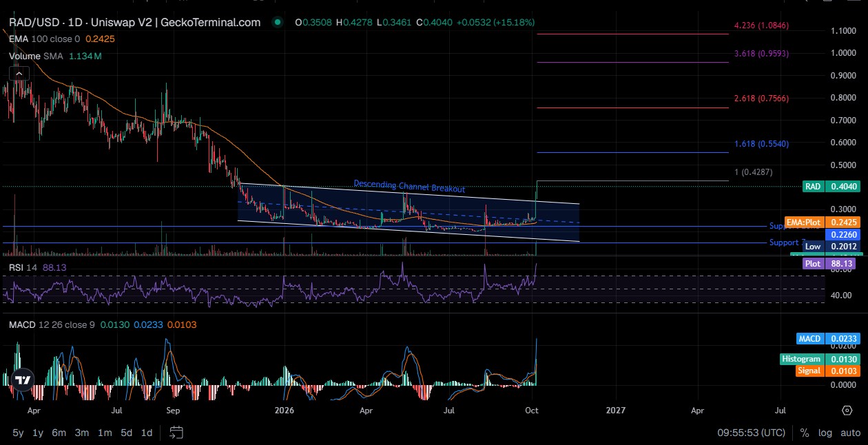
Task: Click the green market status dot
Action: pyautogui.click(x=277, y=22)
